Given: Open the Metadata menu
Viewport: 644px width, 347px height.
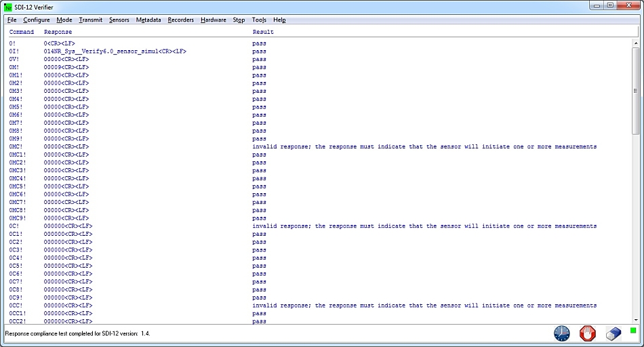Looking at the screenshot, I should [x=148, y=20].
